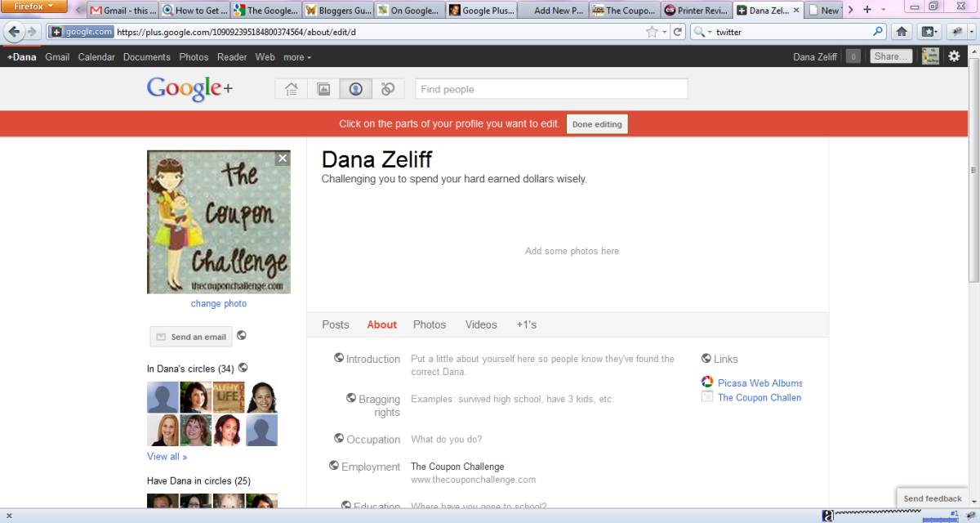Open the settings gear icon in Google bar
The height and width of the screenshot is (523, 980).
point(954,56)
